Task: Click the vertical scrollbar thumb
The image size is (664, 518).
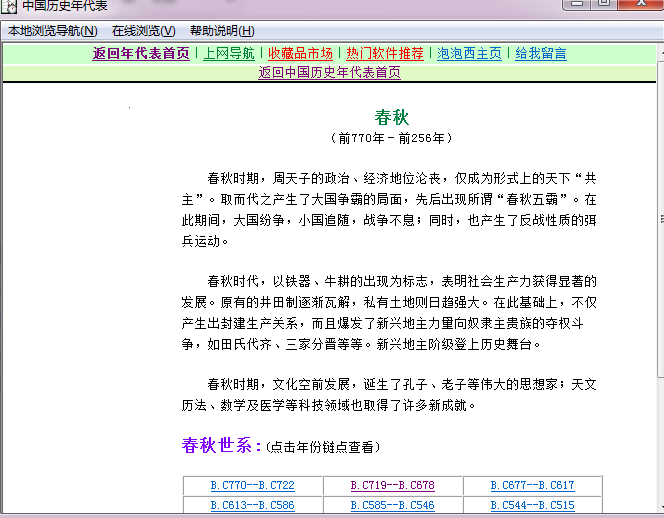Action: [x=661, y=219]
